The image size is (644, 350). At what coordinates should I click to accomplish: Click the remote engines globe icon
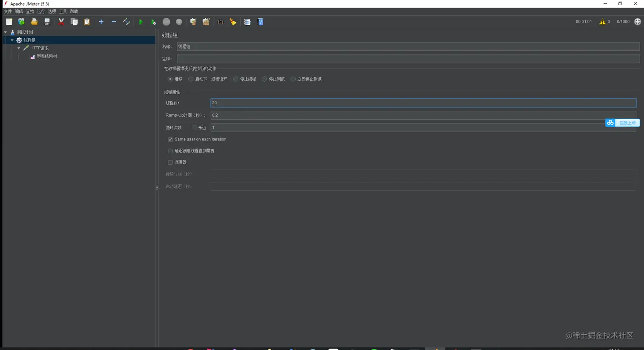pyautogui.click(x=637, y=22)
